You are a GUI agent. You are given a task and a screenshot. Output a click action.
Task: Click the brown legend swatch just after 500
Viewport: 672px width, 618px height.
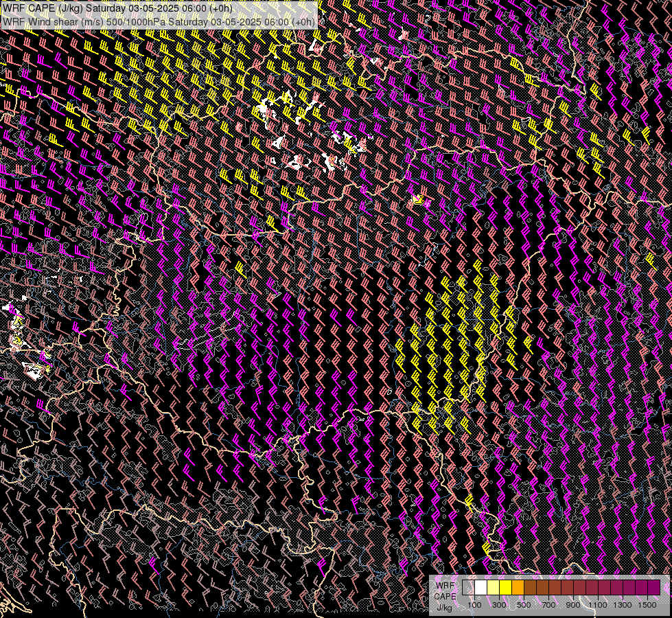tap(530, 587)
